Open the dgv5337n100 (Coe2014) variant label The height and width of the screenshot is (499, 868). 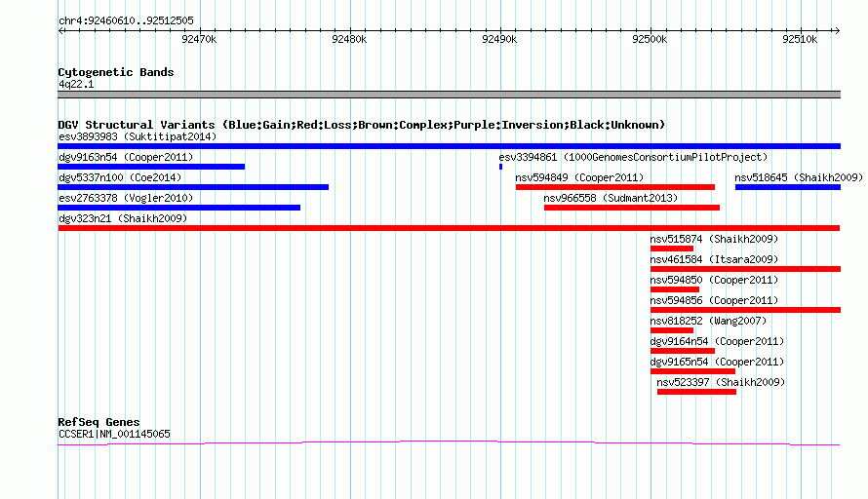pyautogui.click(x=120, y=177)
